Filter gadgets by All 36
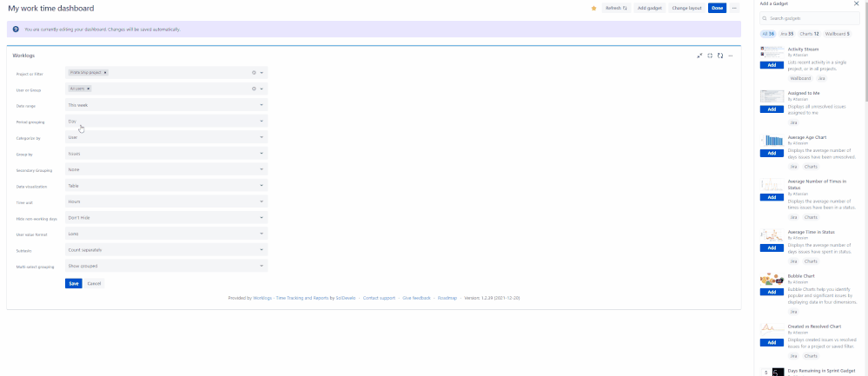 pos(768,34)
